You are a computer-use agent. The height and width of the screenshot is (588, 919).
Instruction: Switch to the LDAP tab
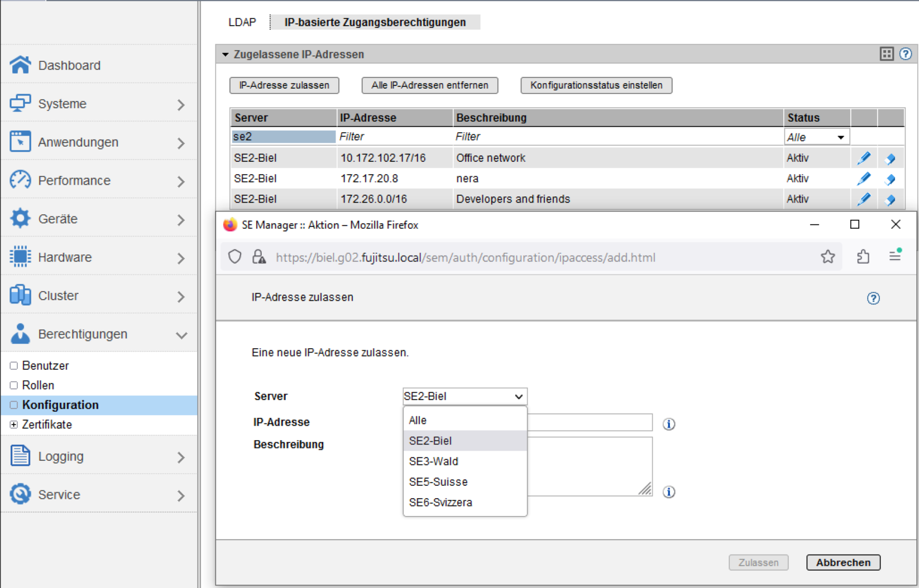click(x=242, y=22)
